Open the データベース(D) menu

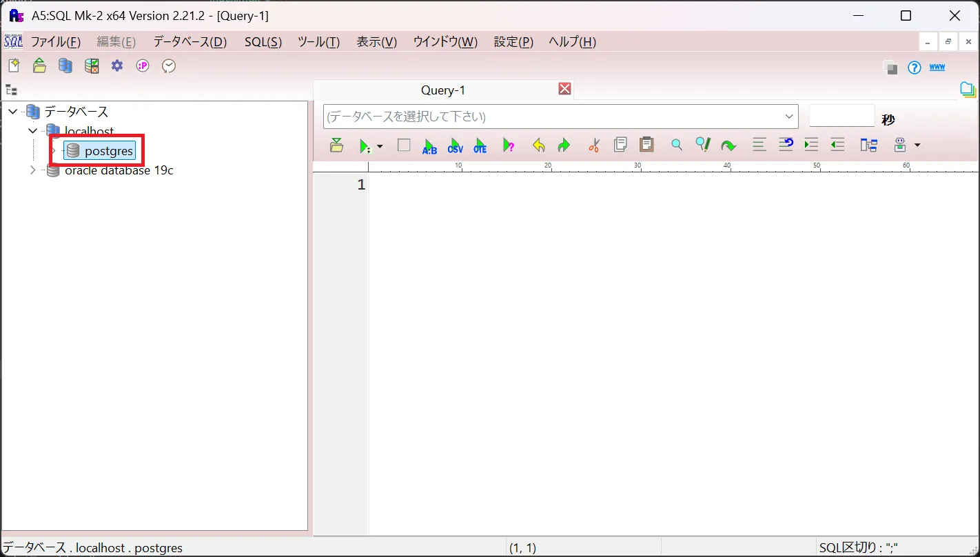coord(190,42)
